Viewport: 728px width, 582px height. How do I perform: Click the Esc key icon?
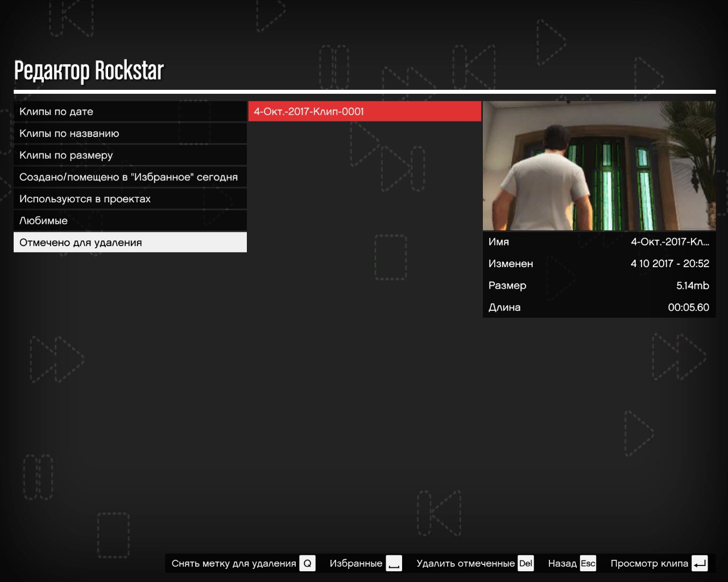(x=588, y=563)
